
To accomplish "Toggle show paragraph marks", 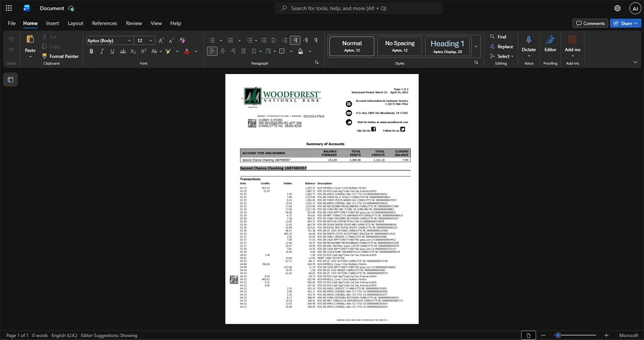I will (x=316, y=41).
